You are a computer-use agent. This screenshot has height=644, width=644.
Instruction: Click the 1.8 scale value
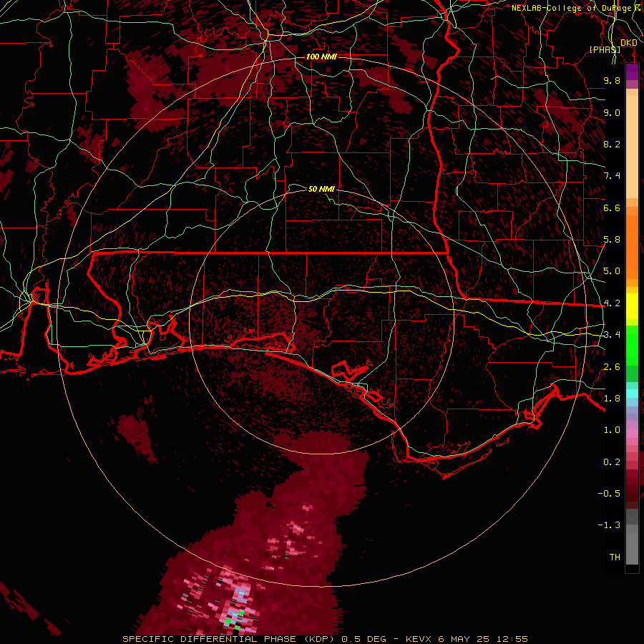click(612, 399)
